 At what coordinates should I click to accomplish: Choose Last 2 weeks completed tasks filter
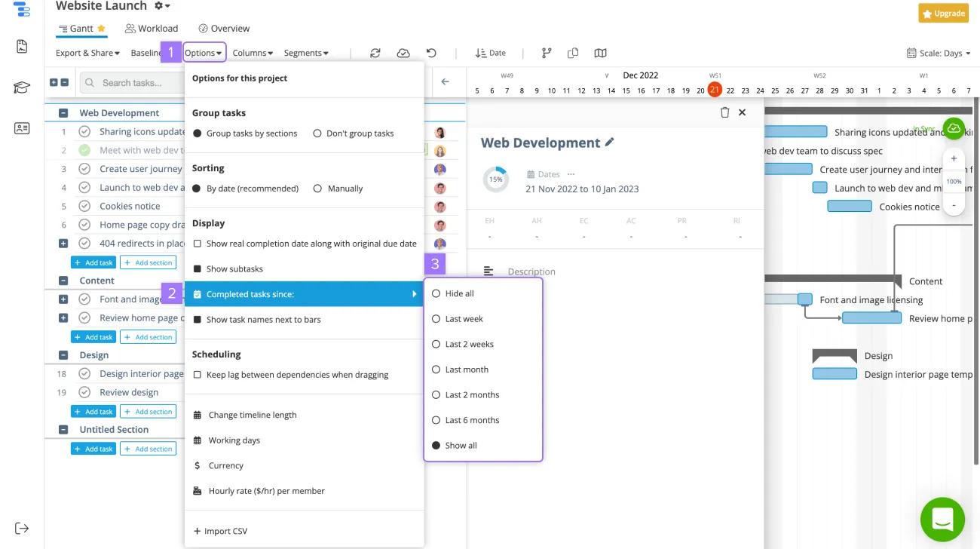436,344
